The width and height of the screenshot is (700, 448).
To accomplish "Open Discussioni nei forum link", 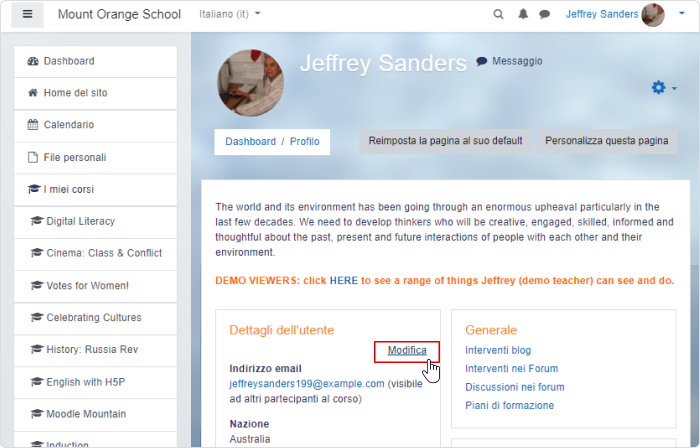I will [515, 387].
